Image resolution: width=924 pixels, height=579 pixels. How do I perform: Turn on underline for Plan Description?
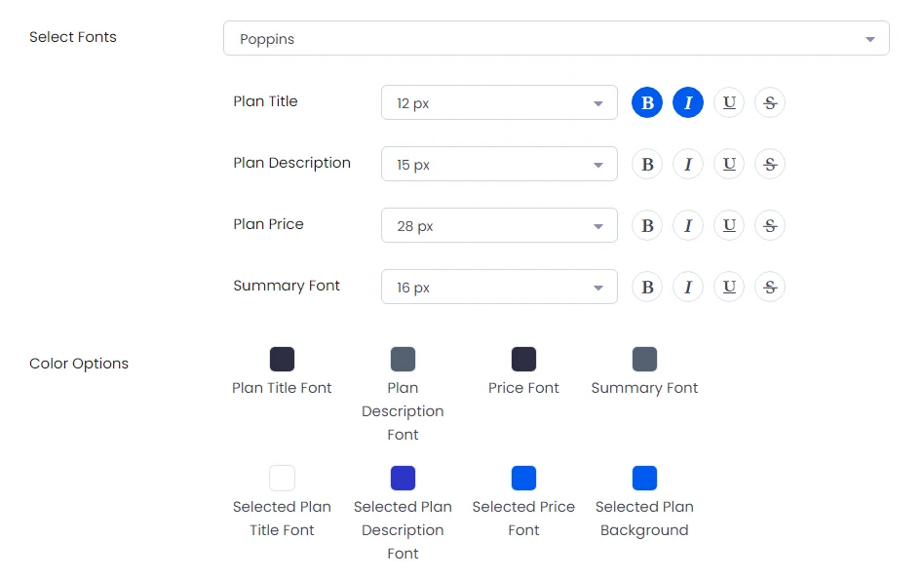click(729, 164)
